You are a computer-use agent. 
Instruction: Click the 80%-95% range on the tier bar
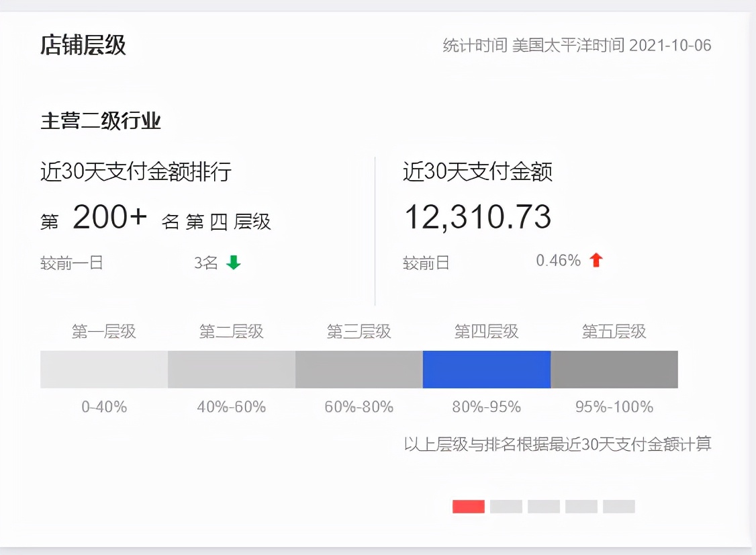485,406
